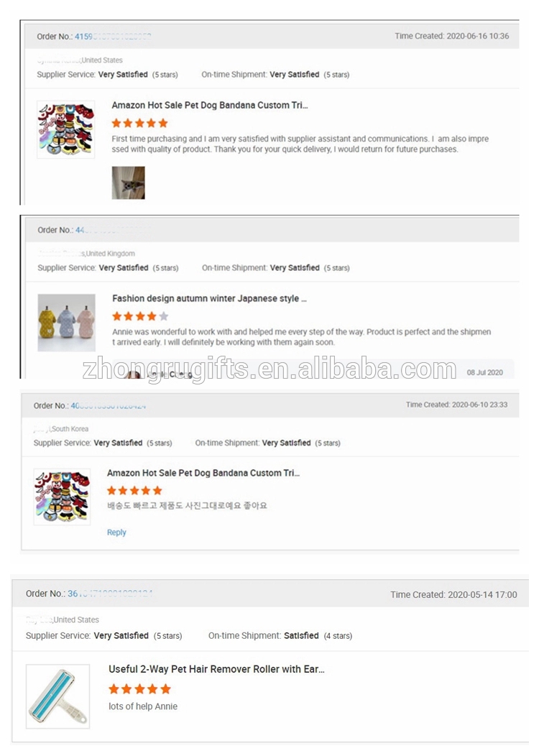Image resolution: width=539 pixels, height=756 pixels.
Task: Open the pet hair remover roller thumbnail
Action: point(58,696)
